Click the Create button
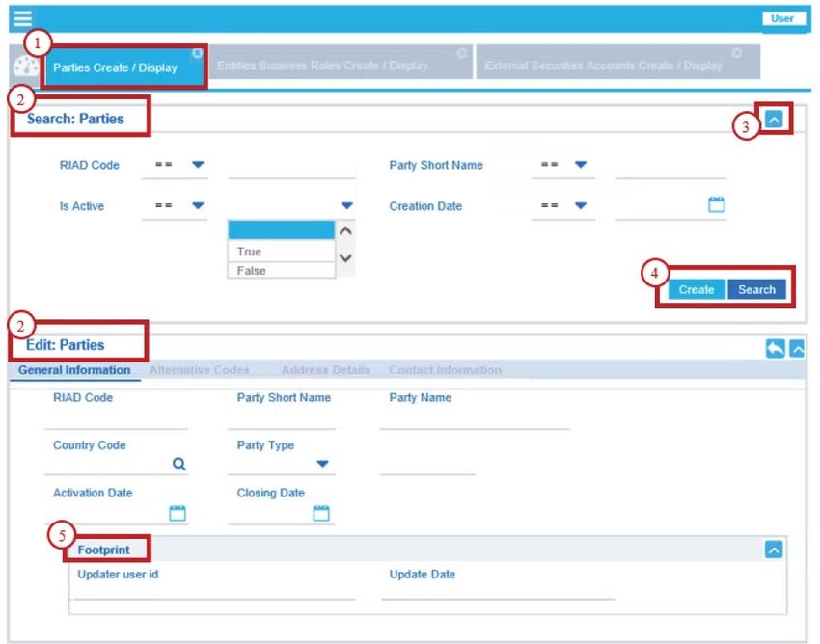 pyautogui.click(x=696, y=289)
